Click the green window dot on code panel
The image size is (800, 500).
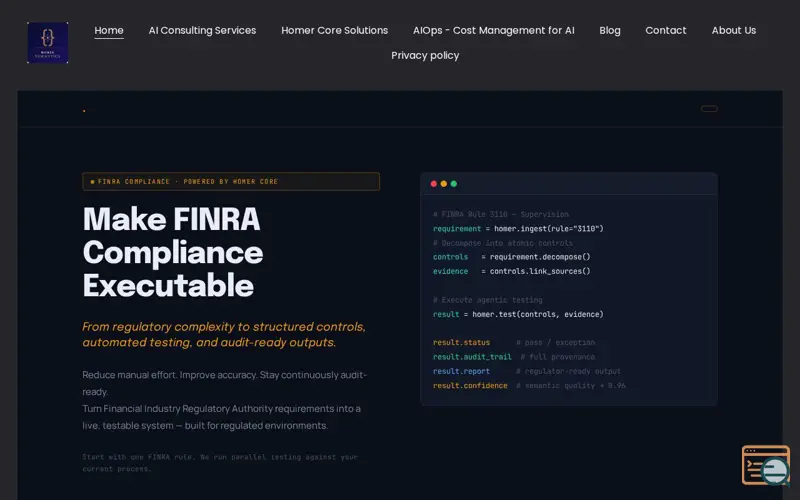(x=454, y=184)
